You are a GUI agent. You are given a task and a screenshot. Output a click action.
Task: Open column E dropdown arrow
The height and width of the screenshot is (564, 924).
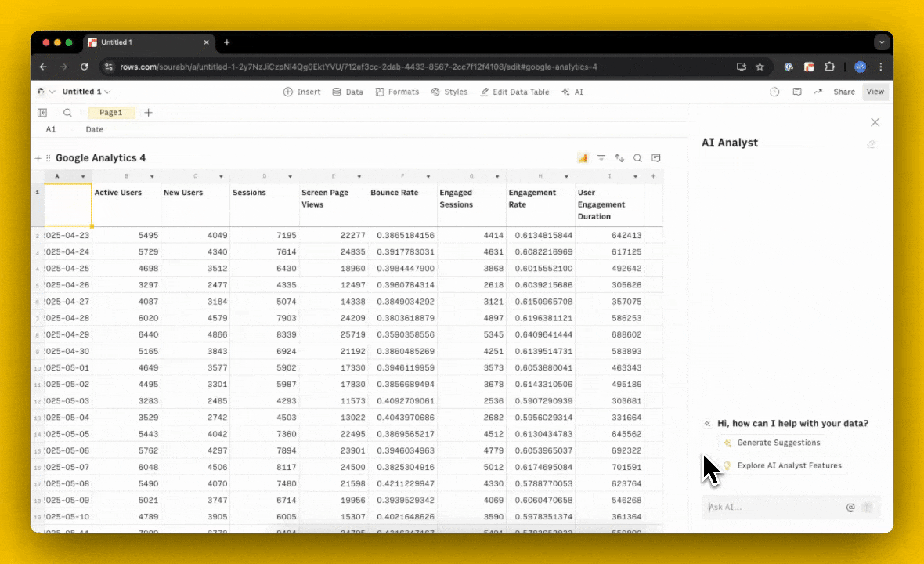[359, 177]
